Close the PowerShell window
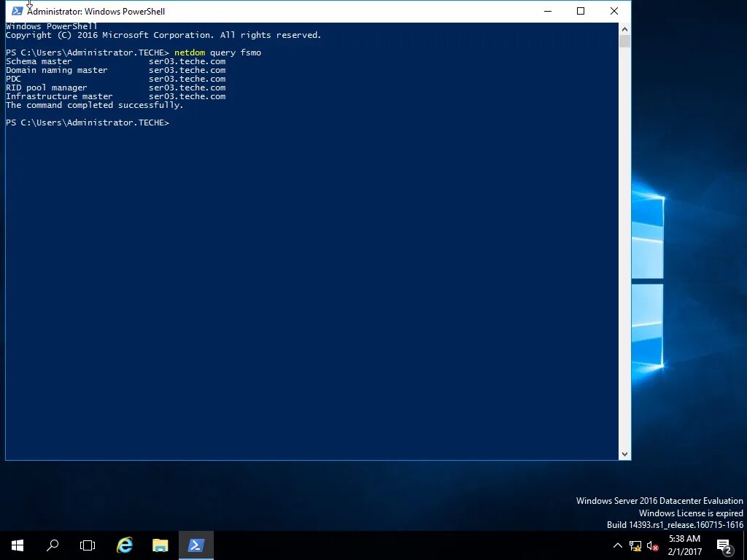This screenshot has width=747, height=560. click(614, 11)
